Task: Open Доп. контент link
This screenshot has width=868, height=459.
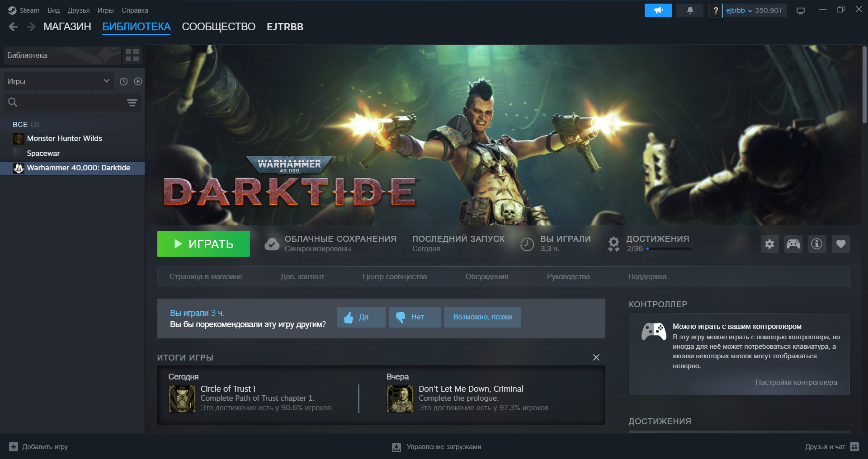Action: point(302,276)
